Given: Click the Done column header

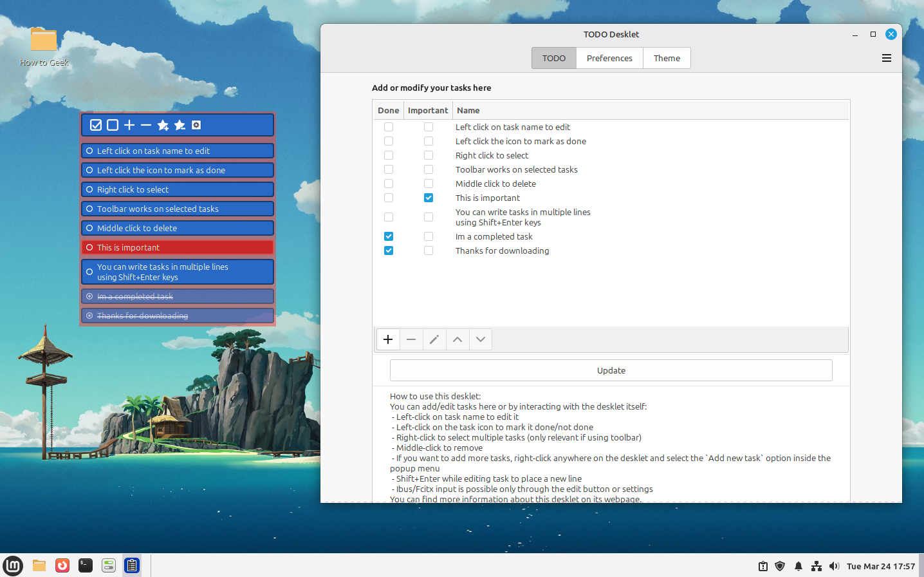Looking at the screenshot, I should (389, 110).
